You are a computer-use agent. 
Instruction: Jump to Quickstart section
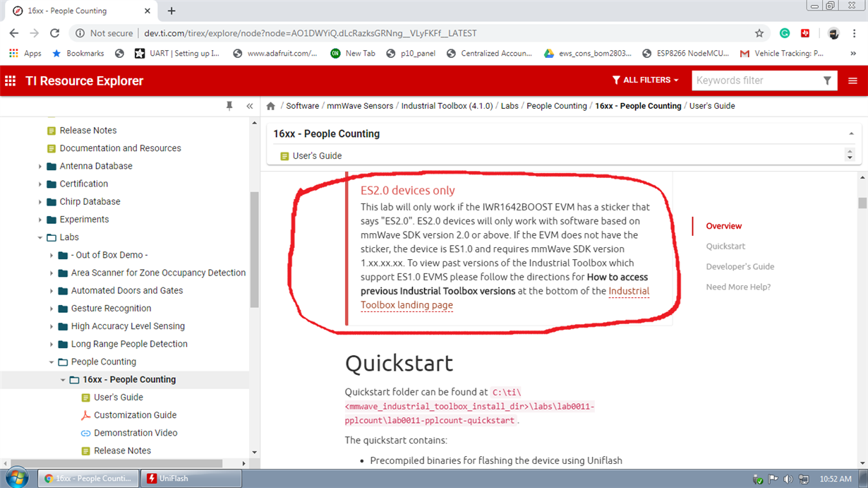pyautogui.click(x=725, y=246)
